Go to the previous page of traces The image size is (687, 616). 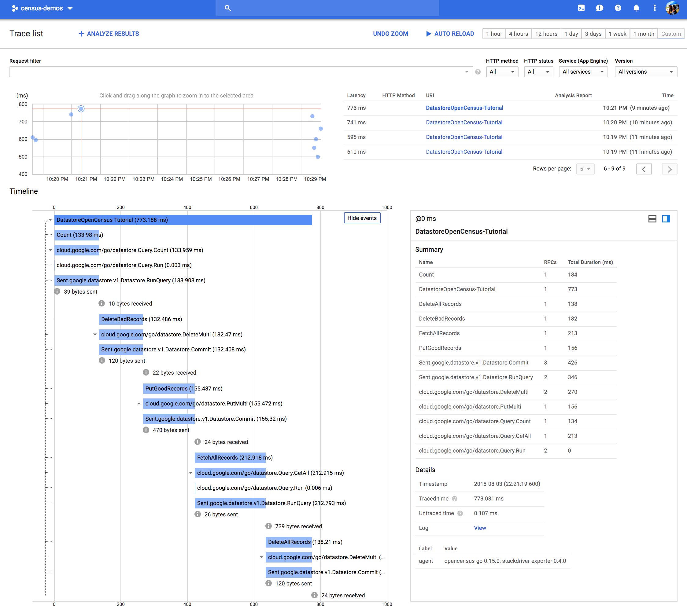pyautogui.click(x=644, y=169)
